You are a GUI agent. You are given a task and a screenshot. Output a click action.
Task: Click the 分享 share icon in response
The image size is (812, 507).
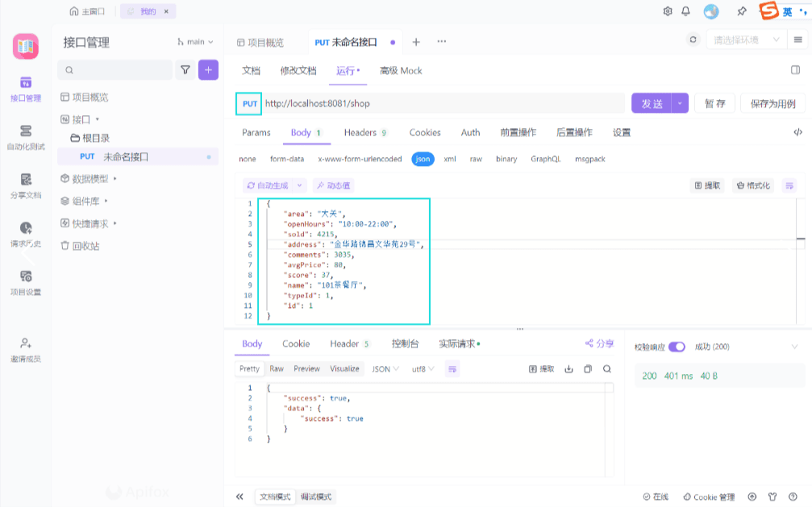(x=599, y=343)
